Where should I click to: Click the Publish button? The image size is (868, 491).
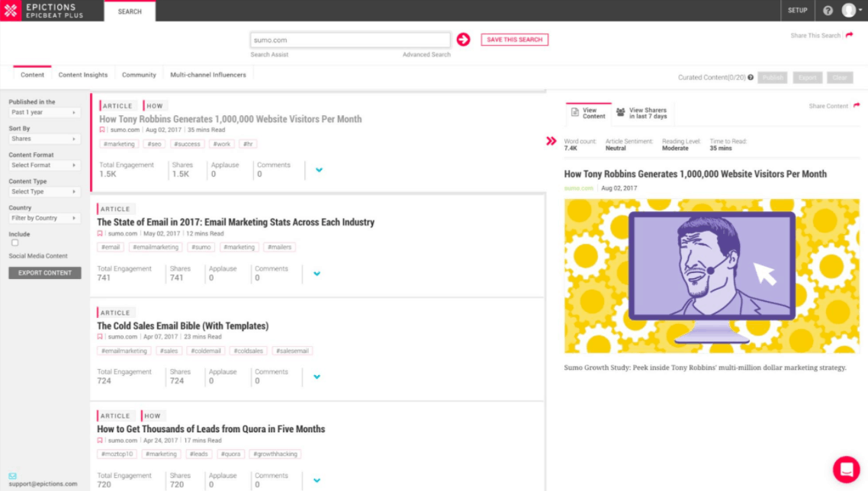pos(772,78)
